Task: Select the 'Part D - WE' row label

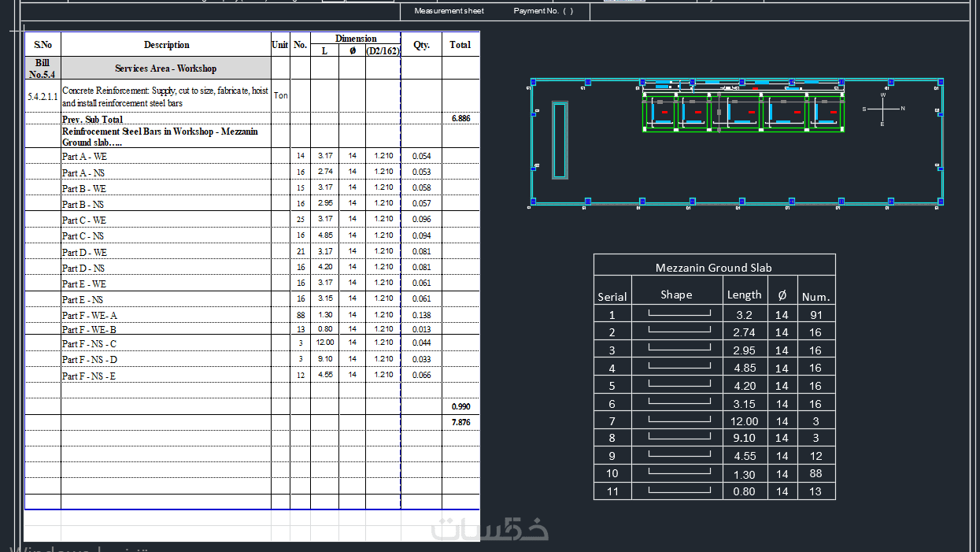Action: point(84,252)
